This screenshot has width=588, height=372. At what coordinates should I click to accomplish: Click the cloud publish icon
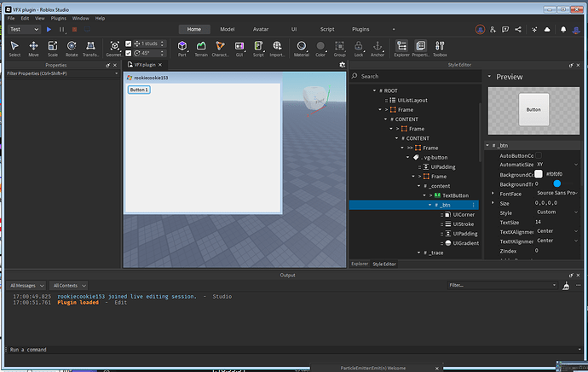pyautogui.click(x=547, y=29)
